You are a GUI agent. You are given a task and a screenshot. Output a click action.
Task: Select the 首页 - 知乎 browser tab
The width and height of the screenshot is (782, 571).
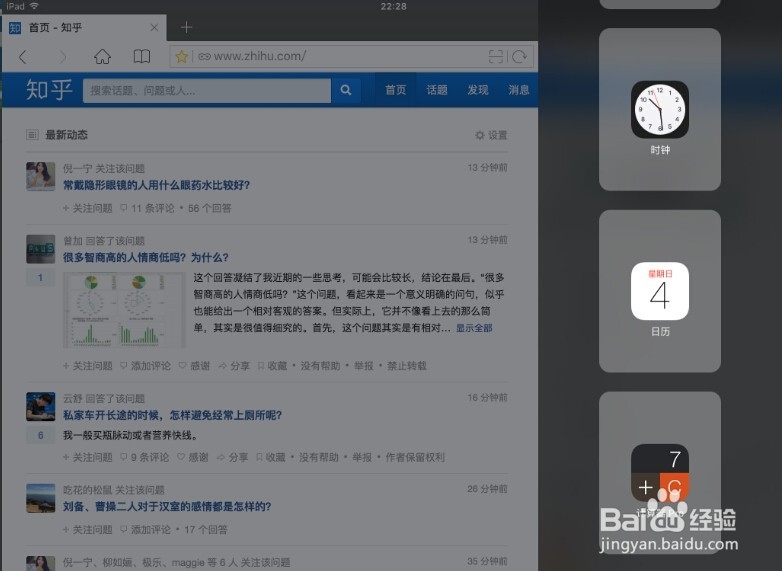(84, 27)
